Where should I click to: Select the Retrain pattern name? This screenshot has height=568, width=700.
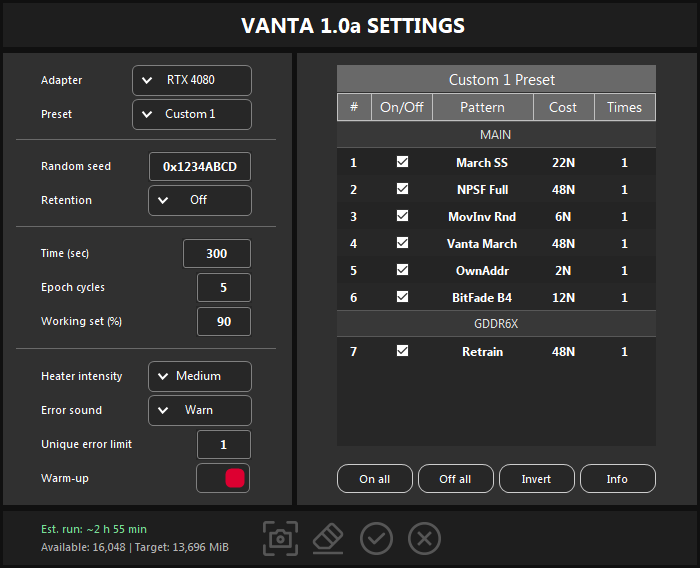(x=483, y=352)
